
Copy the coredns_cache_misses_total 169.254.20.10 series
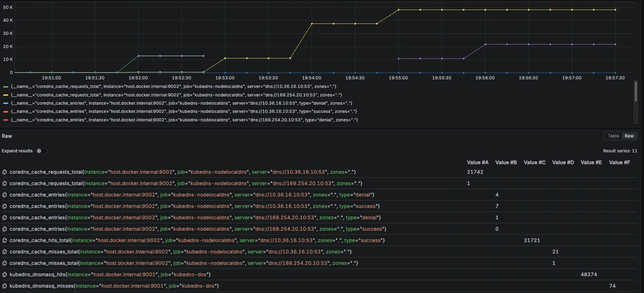point(5,263)
